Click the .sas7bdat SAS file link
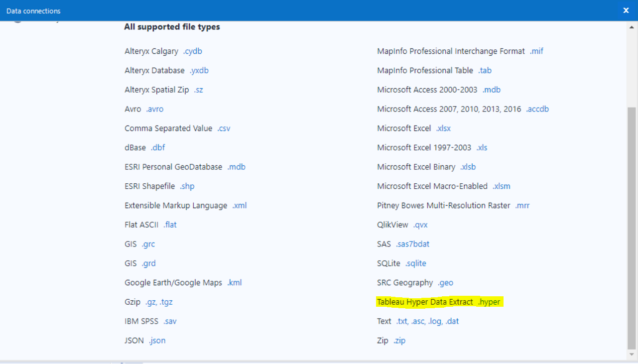The height and width of the screenshot is (364, 638). 412,244
